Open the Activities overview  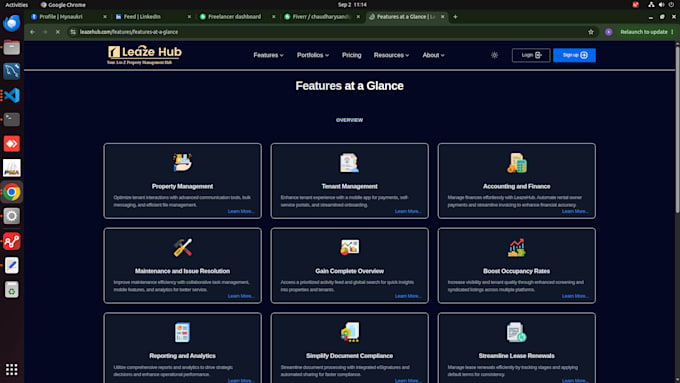16,4
